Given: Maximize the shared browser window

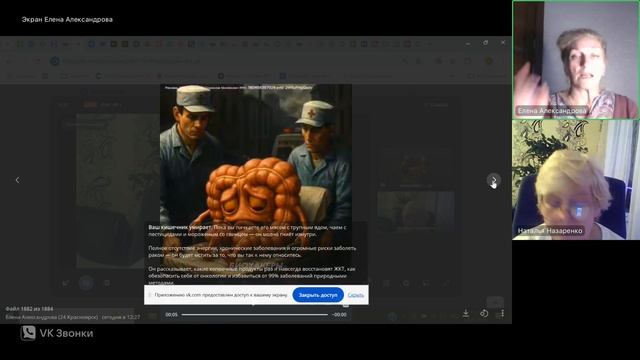Looking at the screenshot, I should click(485, 42).
